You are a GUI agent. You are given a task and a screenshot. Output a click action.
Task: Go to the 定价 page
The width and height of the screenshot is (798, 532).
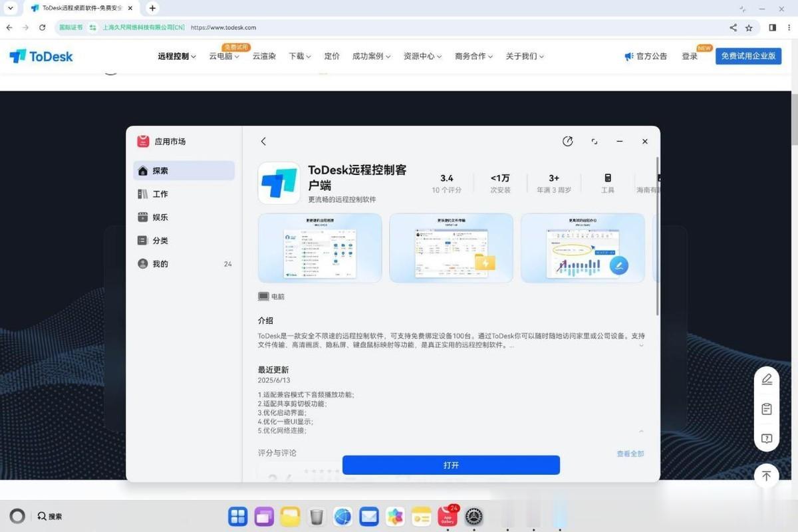(332, 57)
